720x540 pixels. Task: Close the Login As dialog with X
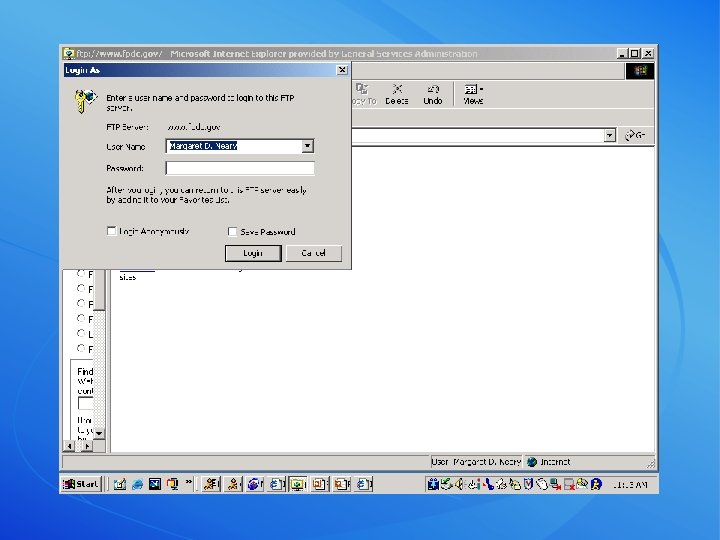(x=342, y=70)
